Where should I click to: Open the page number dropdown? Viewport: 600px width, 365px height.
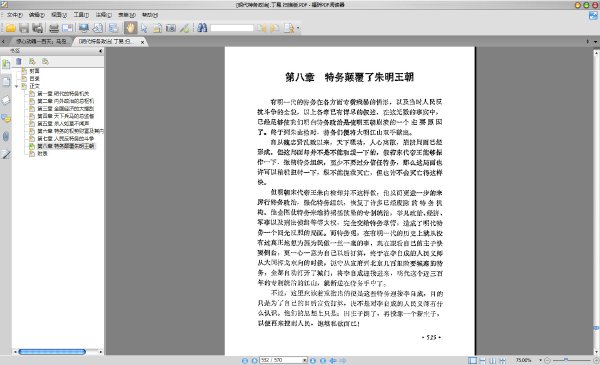coord(304,360)
